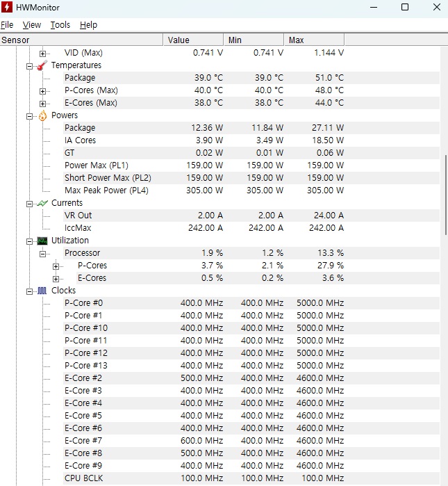The image size is (448, 486).
Task: Select the E-Core #2 clock row
Action: coord(251,378)
